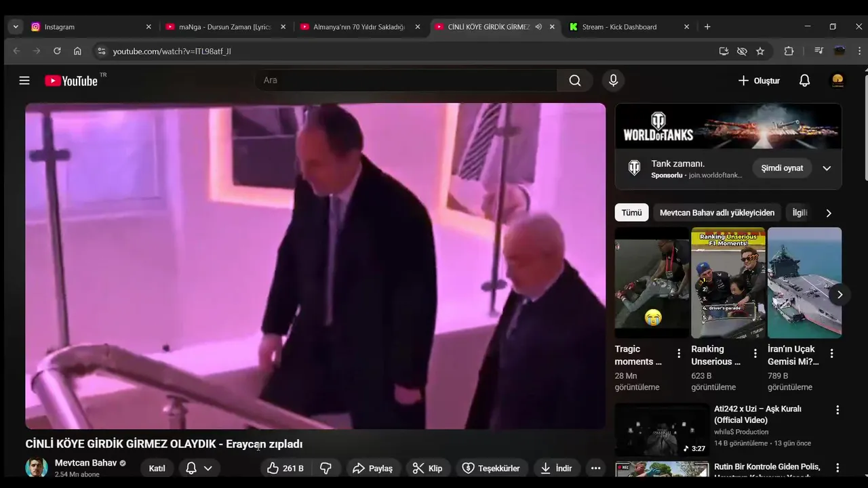Screen dimensions: 868x488
Task: Go to browser home page
Action: (x=77, y=51)
